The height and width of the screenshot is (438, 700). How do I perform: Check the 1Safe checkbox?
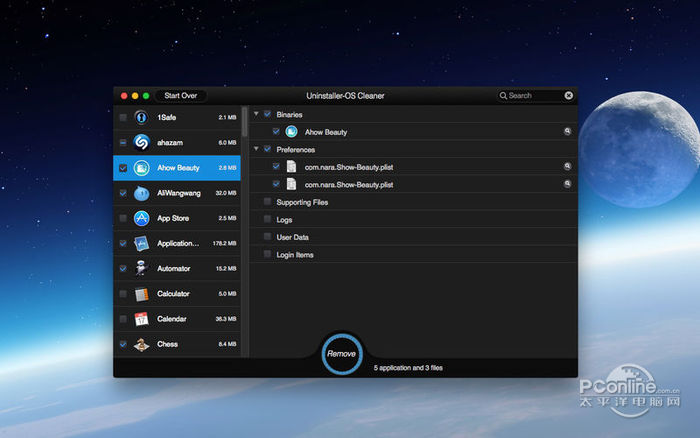pos(123,117)
